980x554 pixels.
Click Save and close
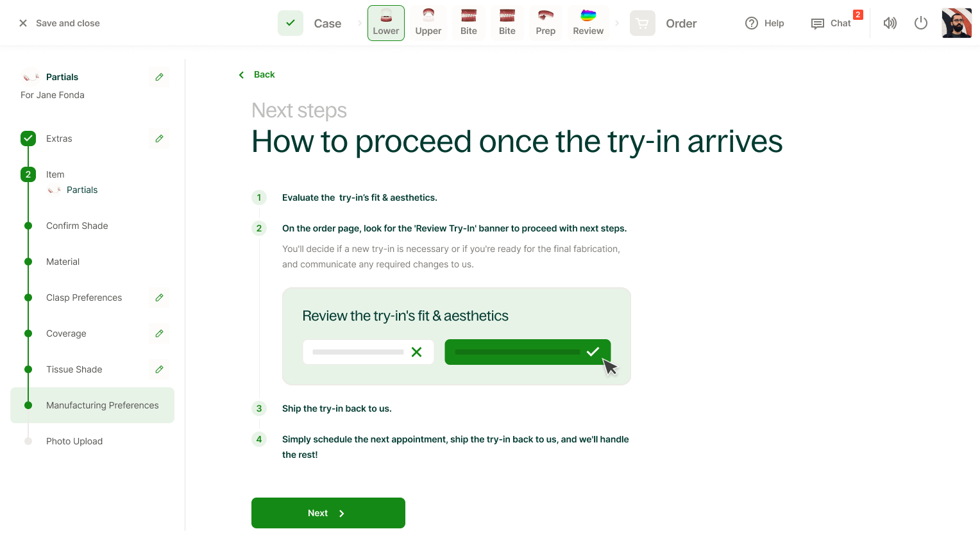click(x=59, y=23)
